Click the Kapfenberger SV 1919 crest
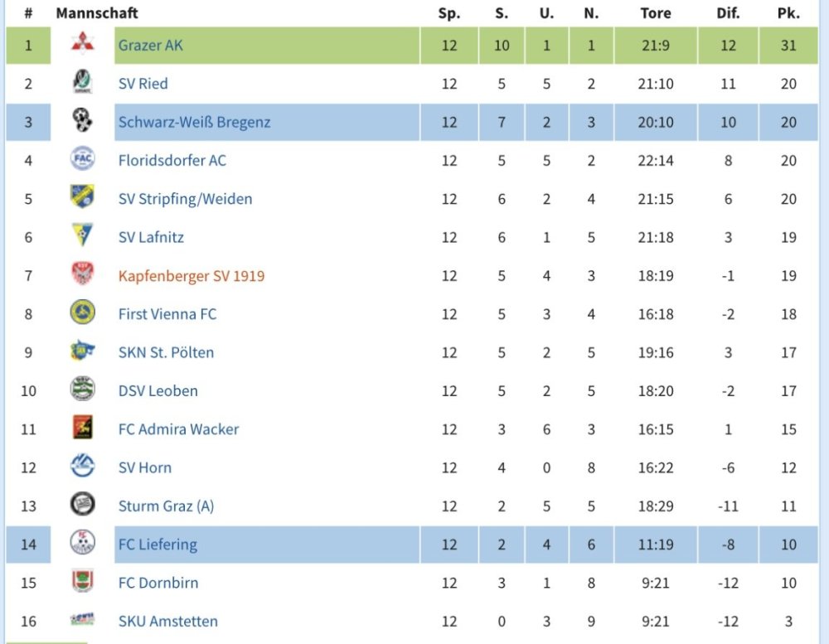 [x=82, y=275]
